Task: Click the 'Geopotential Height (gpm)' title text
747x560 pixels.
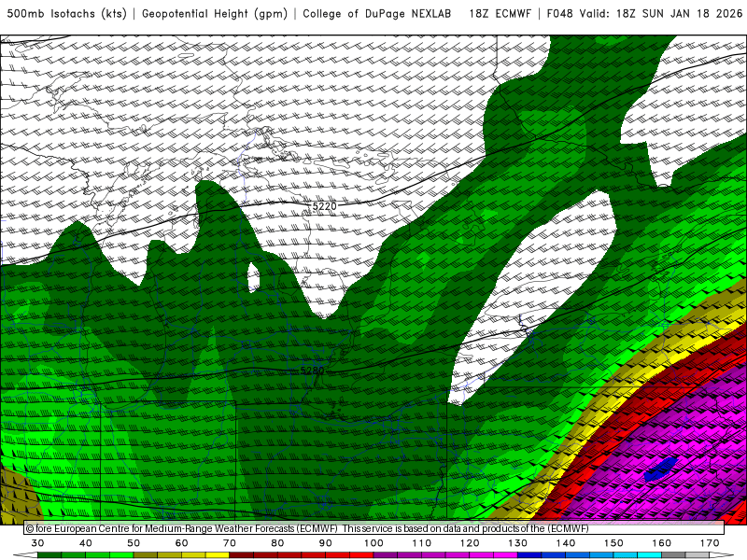Action: pos(215,14)
